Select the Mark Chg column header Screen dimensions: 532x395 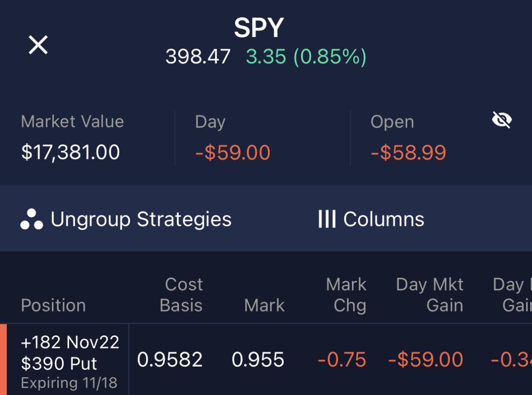(346, 295)
